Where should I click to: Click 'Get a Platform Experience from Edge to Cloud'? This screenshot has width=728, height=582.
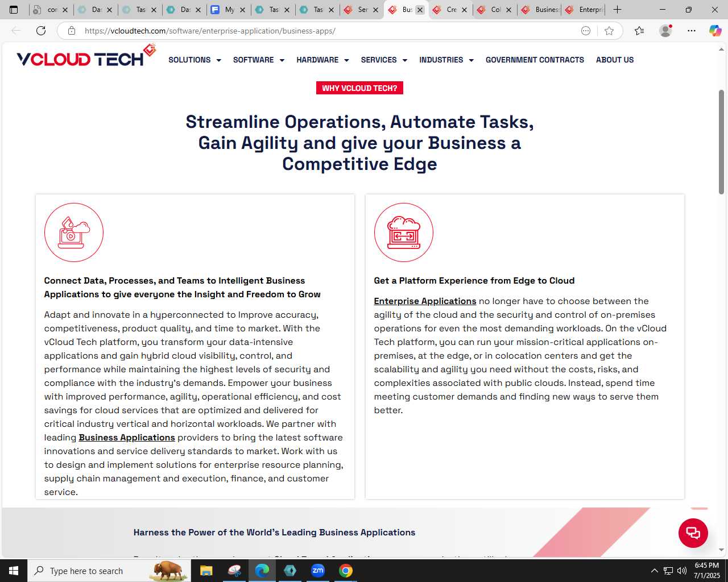tap(474, 281)
